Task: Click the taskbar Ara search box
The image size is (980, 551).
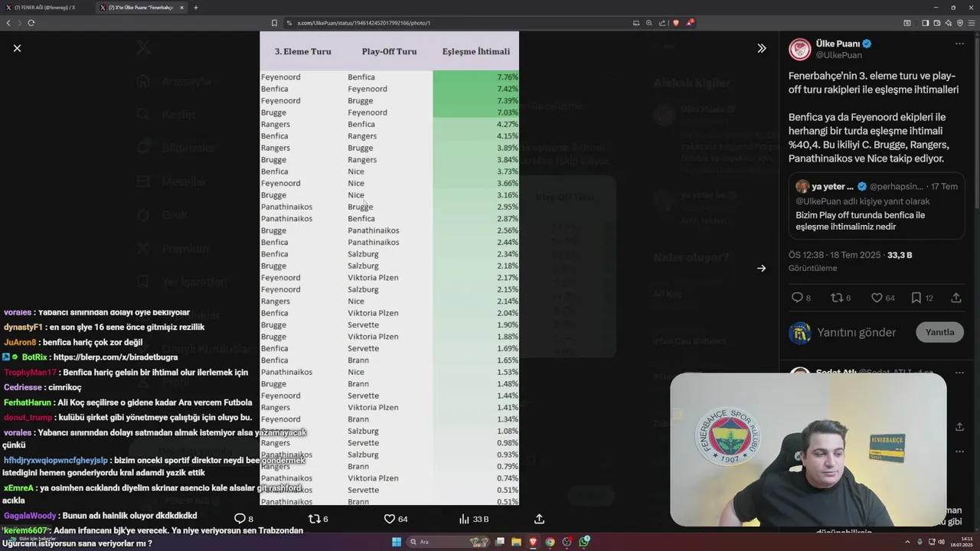Action: [x=448, y=542]
